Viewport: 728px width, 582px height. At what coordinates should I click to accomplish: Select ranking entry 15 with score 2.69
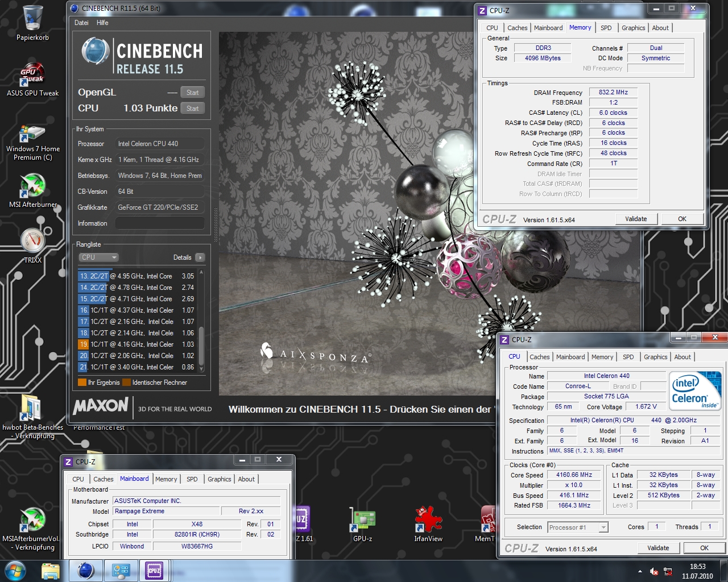137,299
